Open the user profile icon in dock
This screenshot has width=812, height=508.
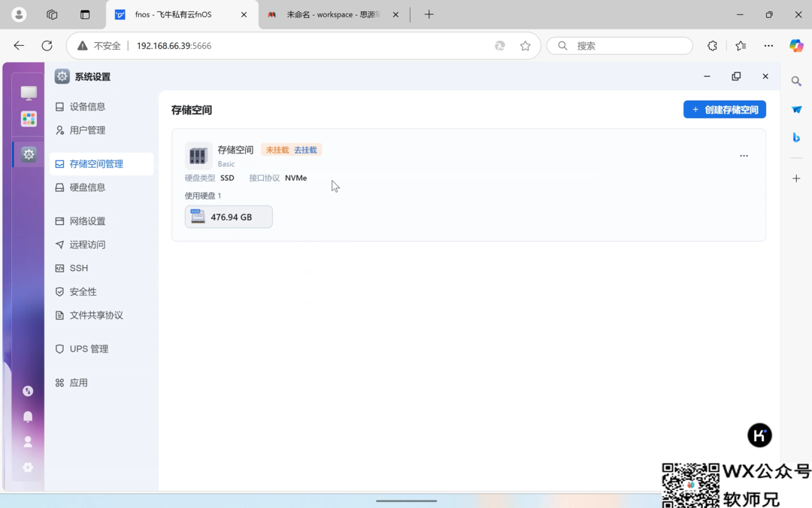click(x=28, y=442)
